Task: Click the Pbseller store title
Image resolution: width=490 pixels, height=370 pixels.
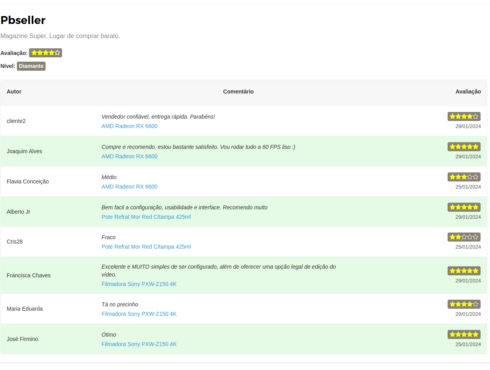Action: [x=23, y=20]
